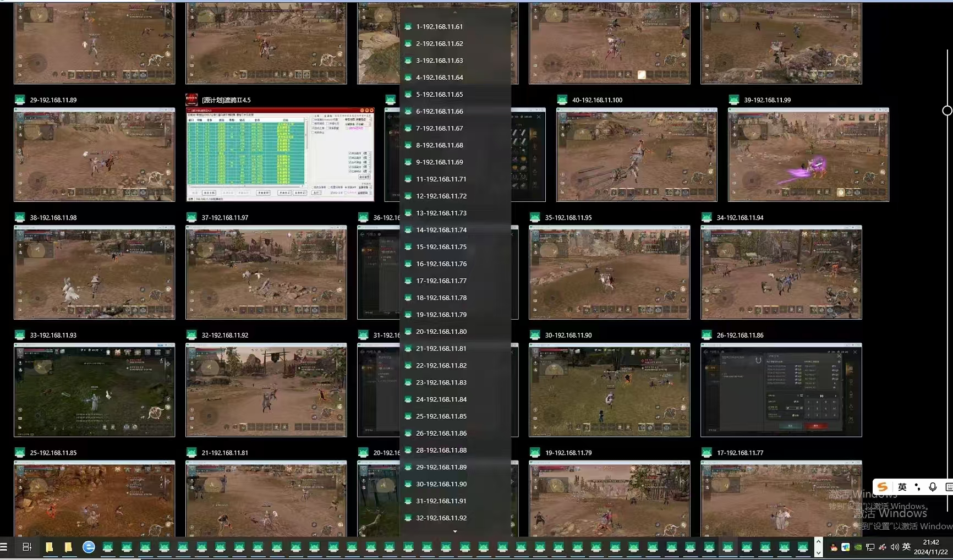Image resolution: width=953 pixels, height=560 pixels.
Task: Open the 33-192.168.11.93 window thumbnail
Action: tap(95, 390)
